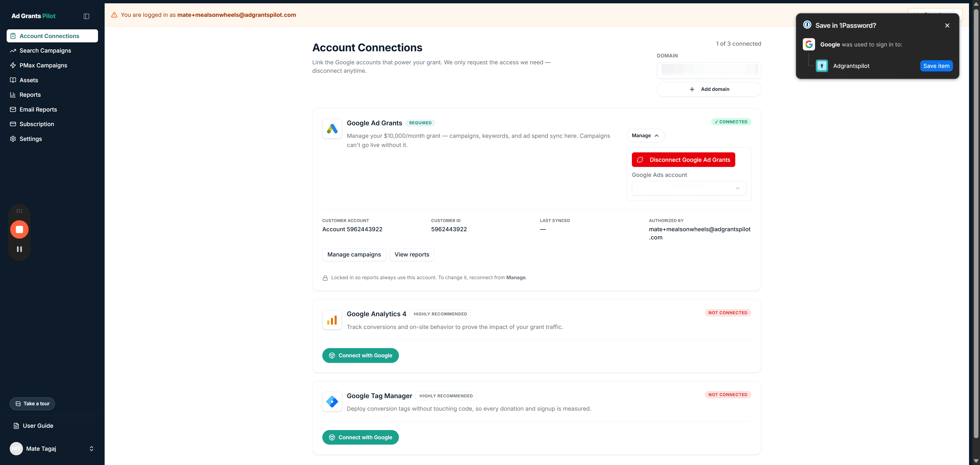Screen dimensions: 980x465
Task: Collapse the Manage dropdown
Action: pyautogui.click(x=646, y=136)
